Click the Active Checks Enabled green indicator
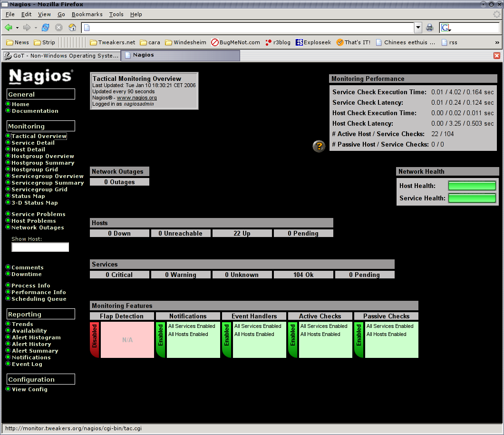The height and width of the screenshot is (435, 504). click(293, 339)
